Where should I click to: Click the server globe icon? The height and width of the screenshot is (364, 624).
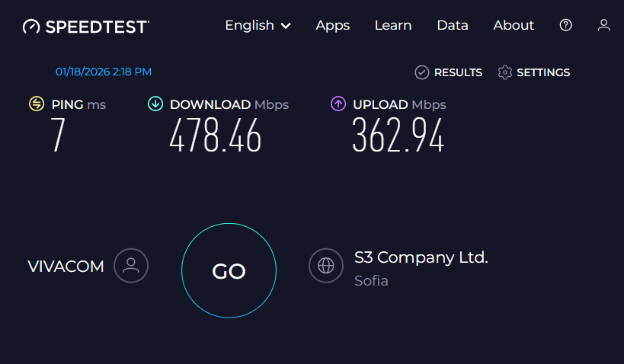click(x=326, y=266)
